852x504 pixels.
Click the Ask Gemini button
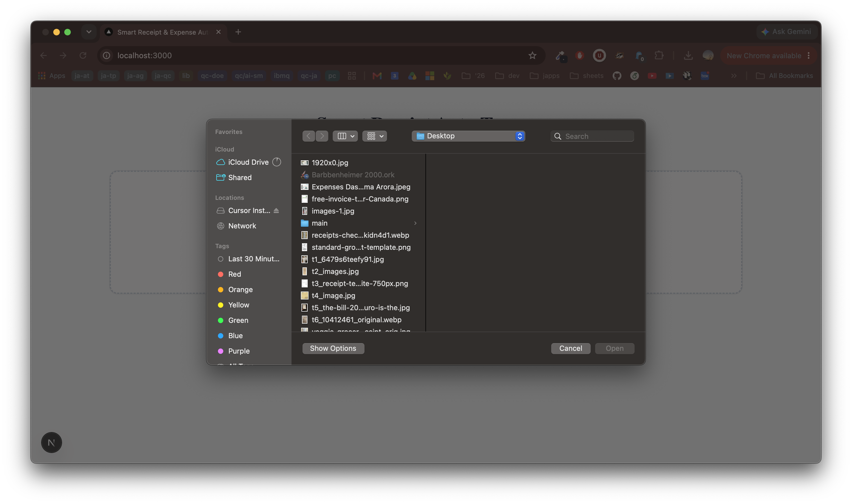tap(786, 32)
